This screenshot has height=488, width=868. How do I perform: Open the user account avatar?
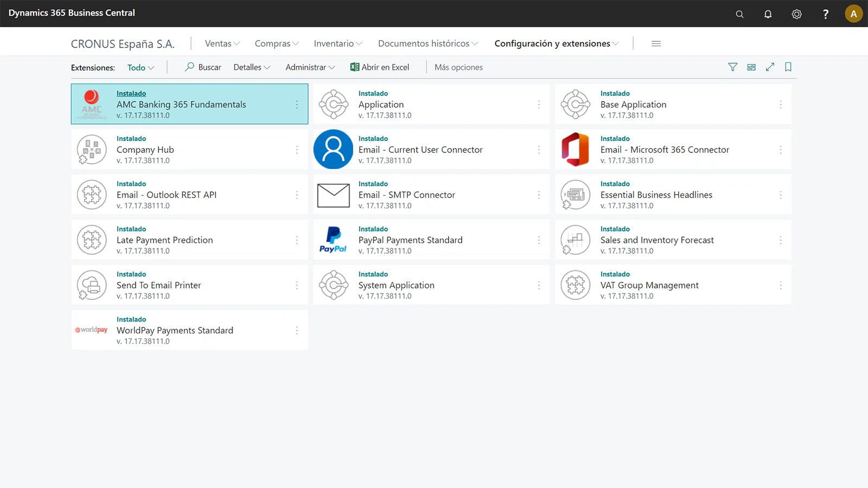point(853,14)
